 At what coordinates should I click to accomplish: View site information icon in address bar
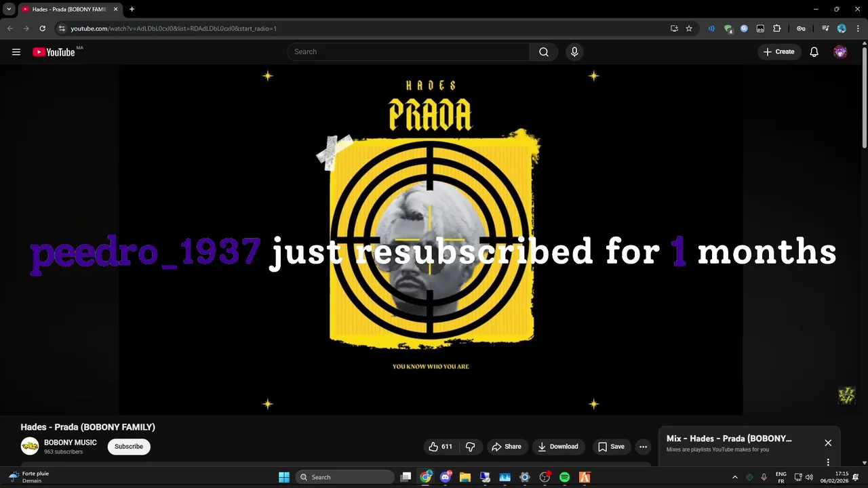pos(62,28)
